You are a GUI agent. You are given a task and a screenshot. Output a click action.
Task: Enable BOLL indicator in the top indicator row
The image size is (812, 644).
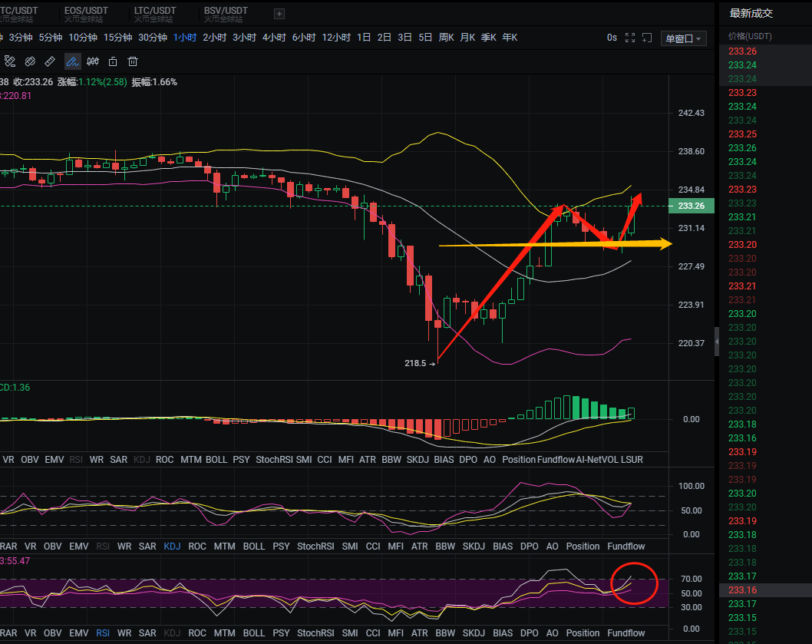(216, 460)
